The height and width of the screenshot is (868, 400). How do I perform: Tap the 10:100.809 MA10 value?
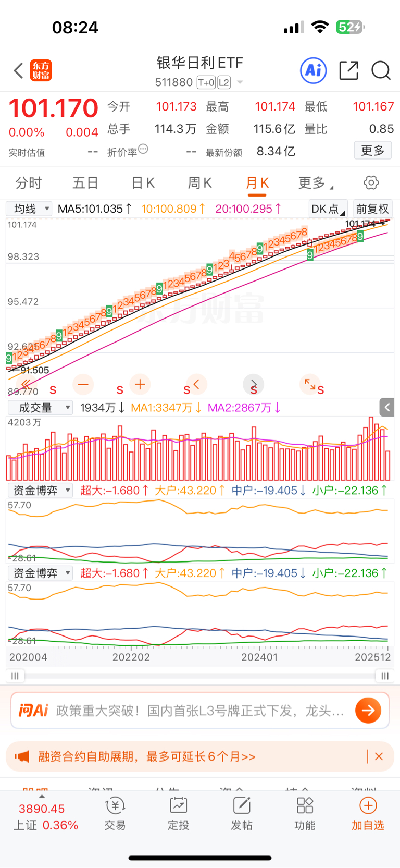173,209
